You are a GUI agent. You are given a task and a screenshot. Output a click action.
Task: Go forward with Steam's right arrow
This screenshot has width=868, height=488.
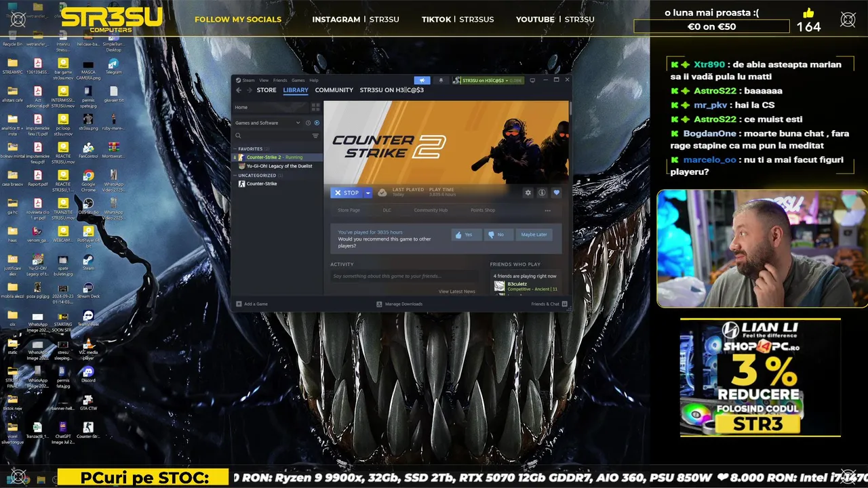coord(249,90)
